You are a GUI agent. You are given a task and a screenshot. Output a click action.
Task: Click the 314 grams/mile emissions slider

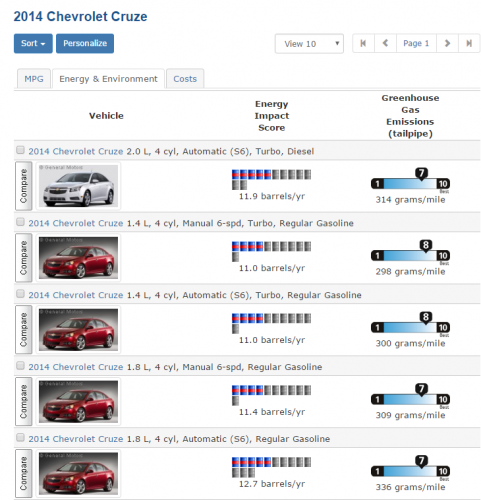(x=410, y=182)
